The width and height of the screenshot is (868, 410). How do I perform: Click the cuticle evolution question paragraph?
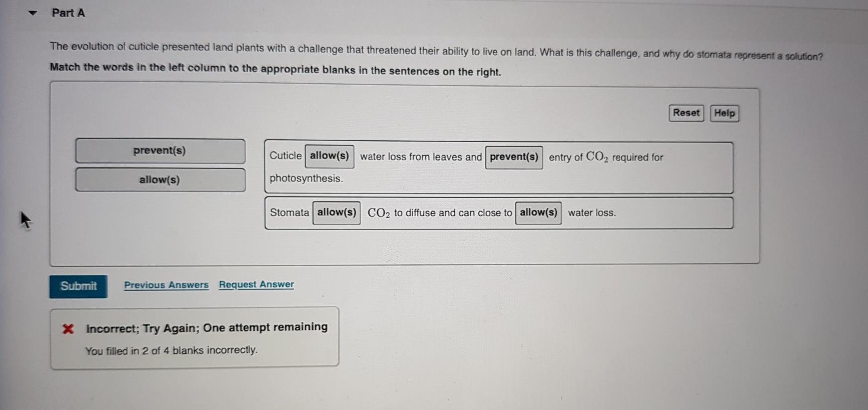coord(436,50)
